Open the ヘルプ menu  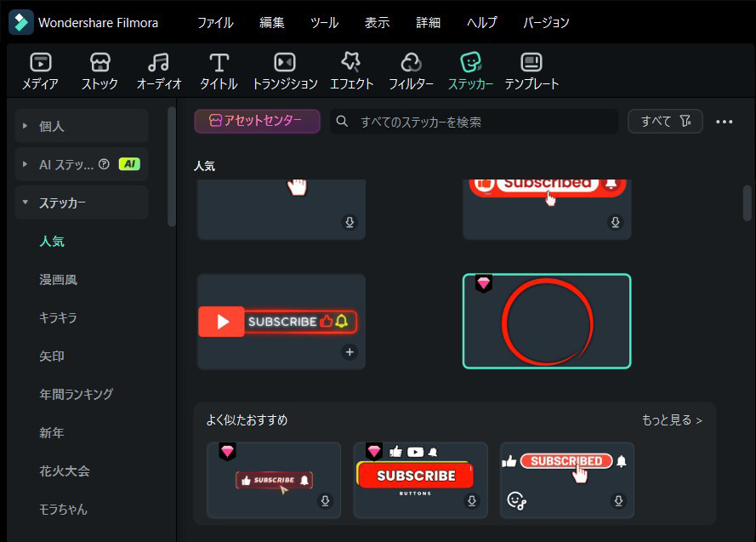pyautogui.click(x=481, y=23)
